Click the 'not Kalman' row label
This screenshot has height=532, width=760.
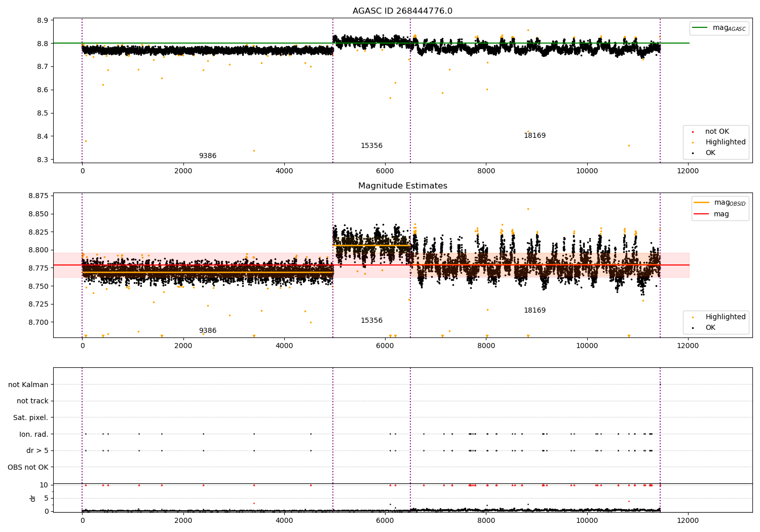point(28,385)
